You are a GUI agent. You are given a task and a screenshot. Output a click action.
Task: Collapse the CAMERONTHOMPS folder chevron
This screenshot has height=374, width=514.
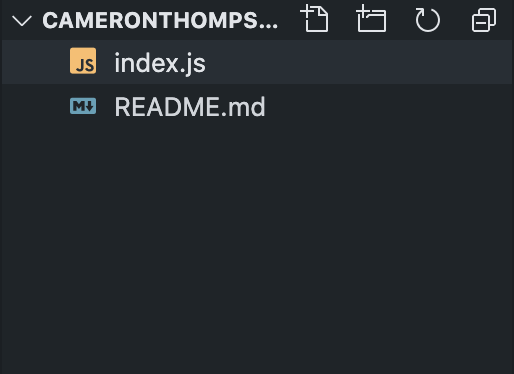22,21
